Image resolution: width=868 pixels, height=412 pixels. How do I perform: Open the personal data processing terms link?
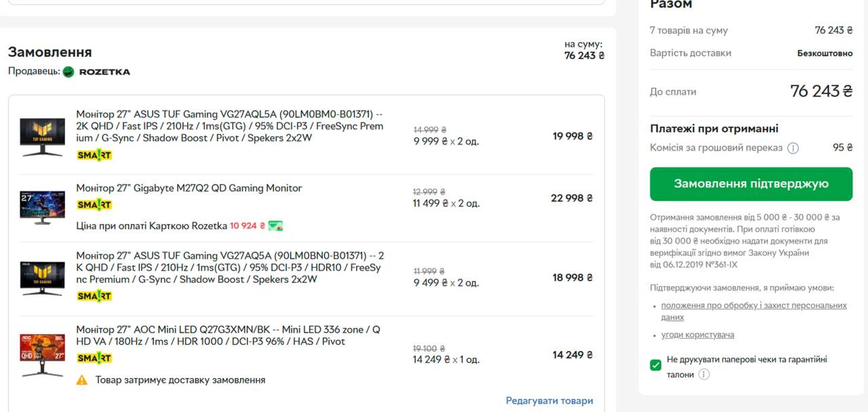[754, 312]
